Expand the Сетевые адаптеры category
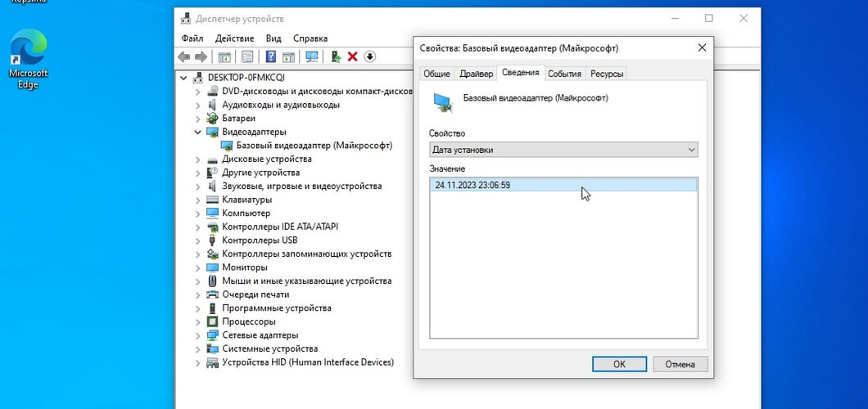Screen dimensions: 868x409 pos(197,335)
